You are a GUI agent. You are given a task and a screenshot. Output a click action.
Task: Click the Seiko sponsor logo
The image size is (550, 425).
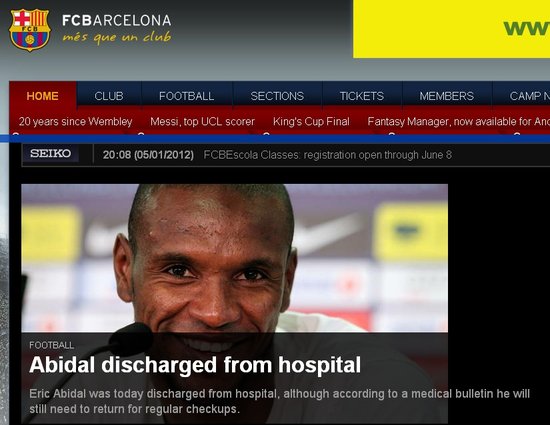pyautogui.click(x=51, y=154)
